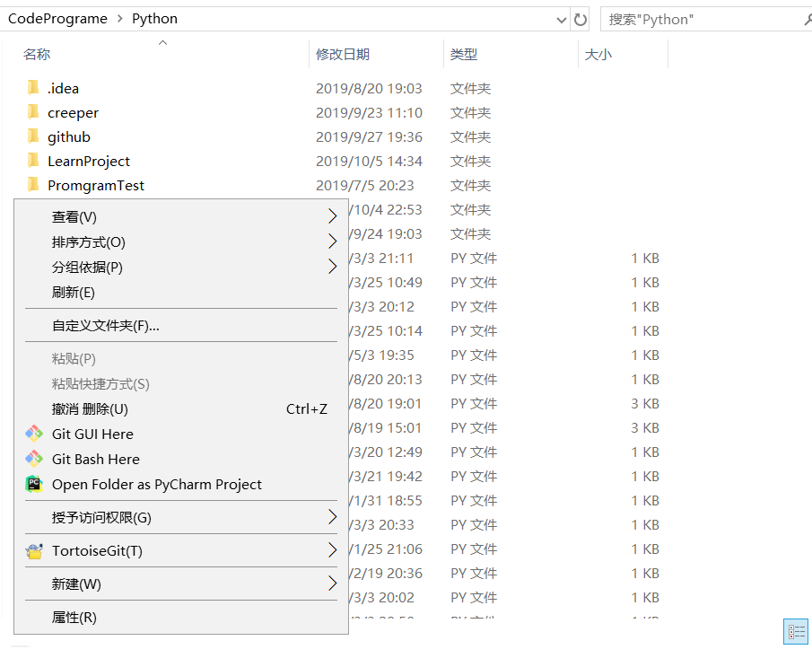Click the .idea folder icon

(32, 88)
